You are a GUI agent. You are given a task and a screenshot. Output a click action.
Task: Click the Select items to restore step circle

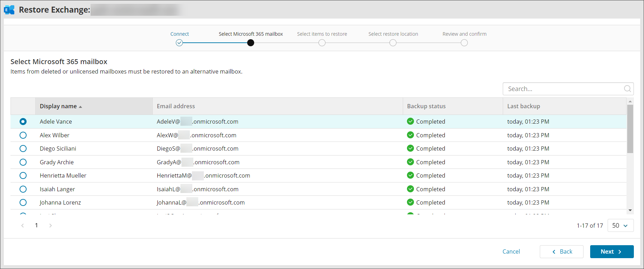coord(322,43)
